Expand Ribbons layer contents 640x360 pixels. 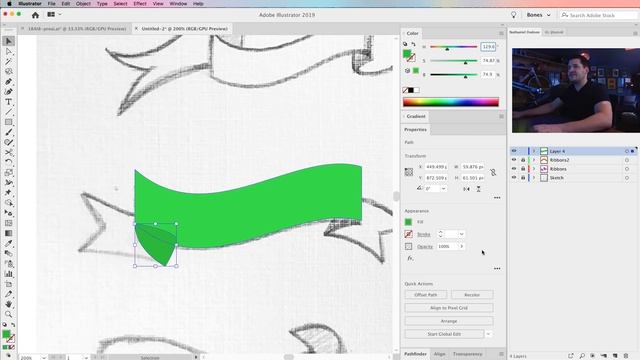[x=533, y=169]
